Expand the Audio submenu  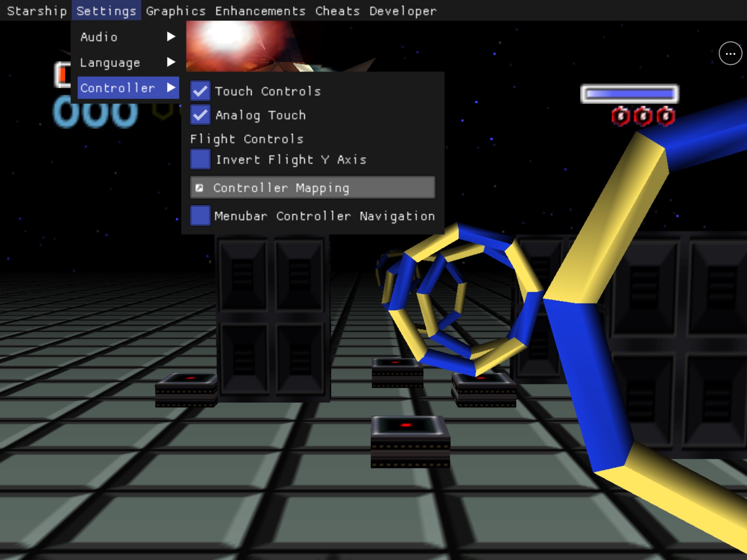tap(128, 37)
